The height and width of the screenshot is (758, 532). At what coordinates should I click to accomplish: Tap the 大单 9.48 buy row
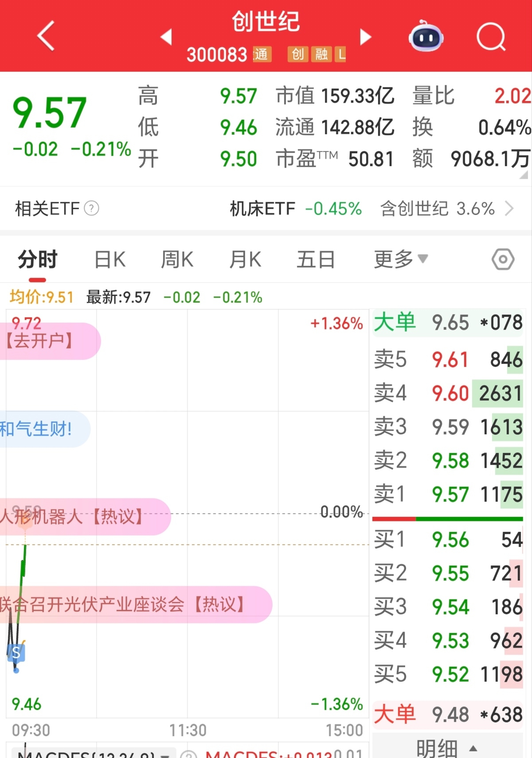click(448, 715)
